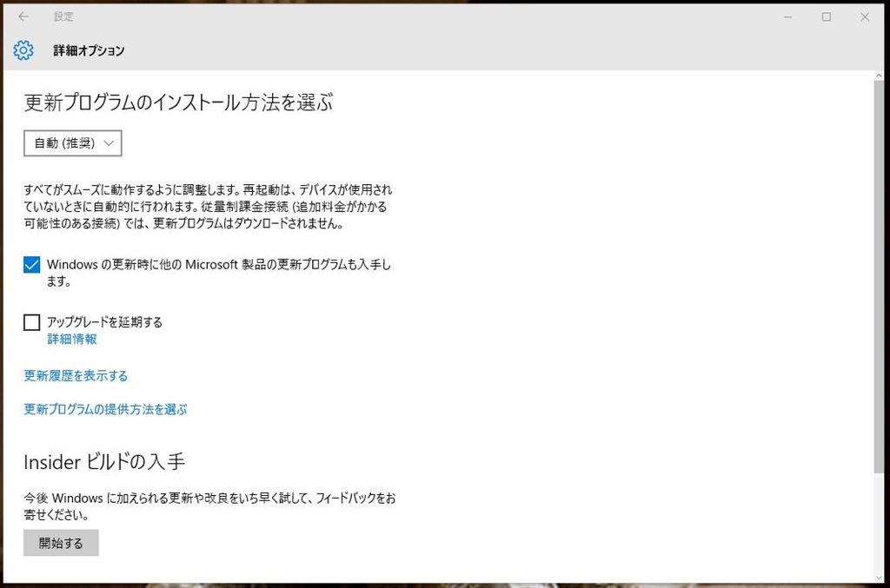The image size is (890, 588).
Task: Open the 自動 (推奨) install method dropdown
Action: pos(73,143)
